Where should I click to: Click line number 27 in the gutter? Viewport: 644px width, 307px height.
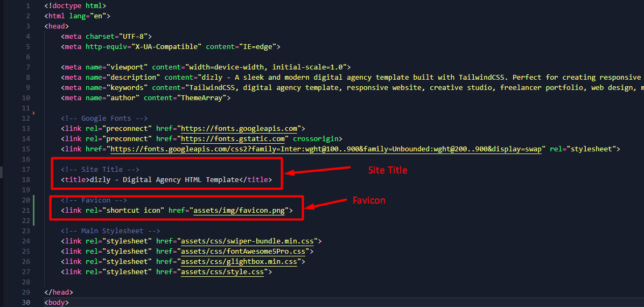(x=26, y=271)
